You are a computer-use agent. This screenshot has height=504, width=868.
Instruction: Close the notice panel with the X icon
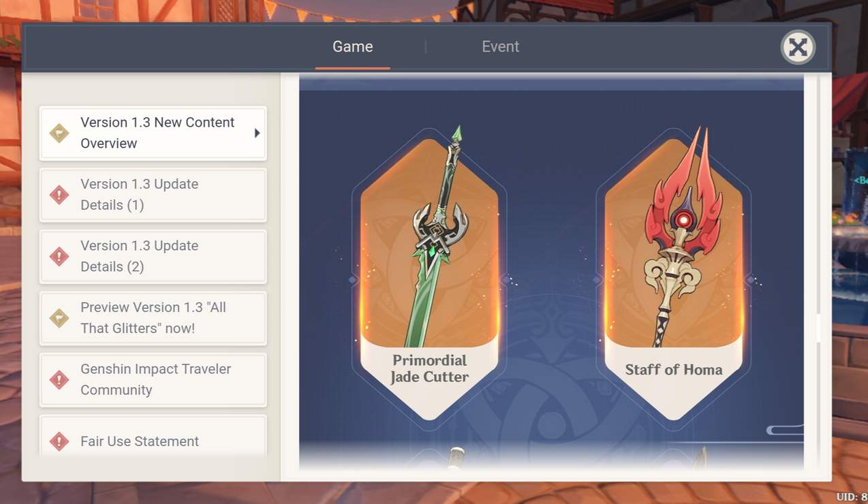coord(798,47)
